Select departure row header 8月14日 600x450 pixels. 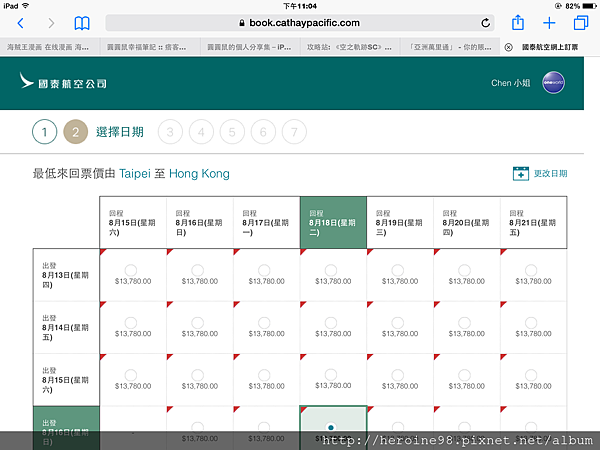click(x=66, y=327)
